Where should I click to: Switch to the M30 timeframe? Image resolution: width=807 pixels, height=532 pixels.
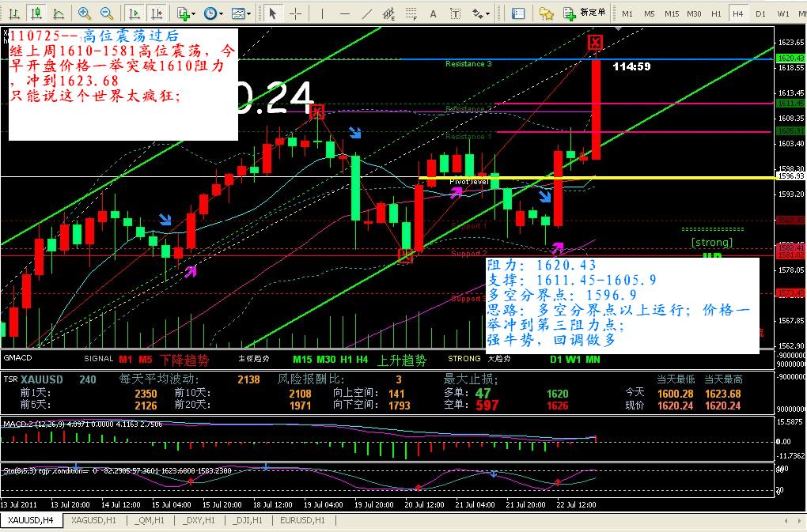694,13
